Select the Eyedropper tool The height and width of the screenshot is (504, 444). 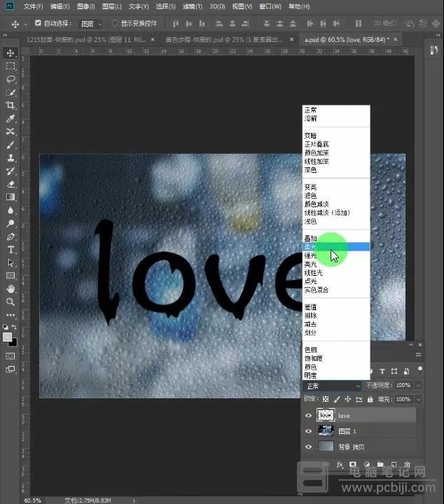coord(11,118)
